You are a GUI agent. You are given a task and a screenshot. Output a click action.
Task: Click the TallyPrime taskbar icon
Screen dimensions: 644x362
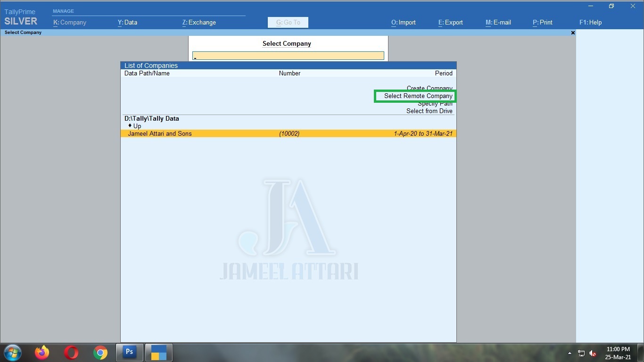pyautogui.click(x=158, y=352)
